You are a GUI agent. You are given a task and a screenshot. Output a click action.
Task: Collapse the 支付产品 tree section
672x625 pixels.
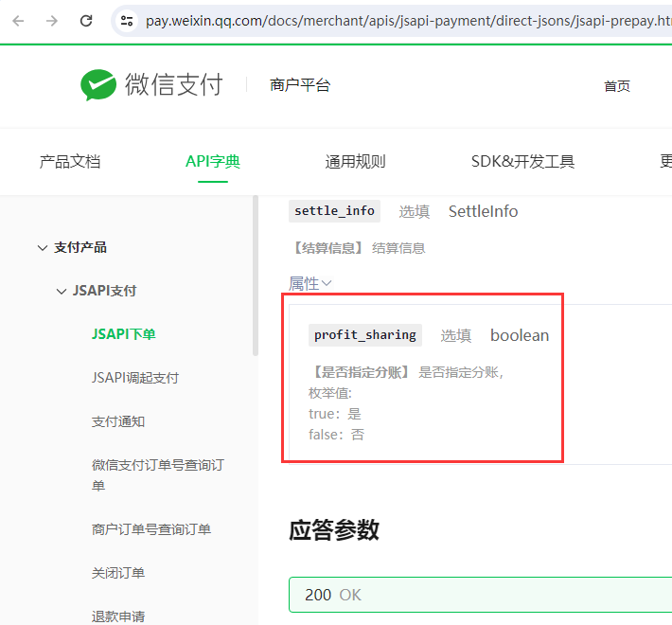pyautogui.click(x=43, y=248)
